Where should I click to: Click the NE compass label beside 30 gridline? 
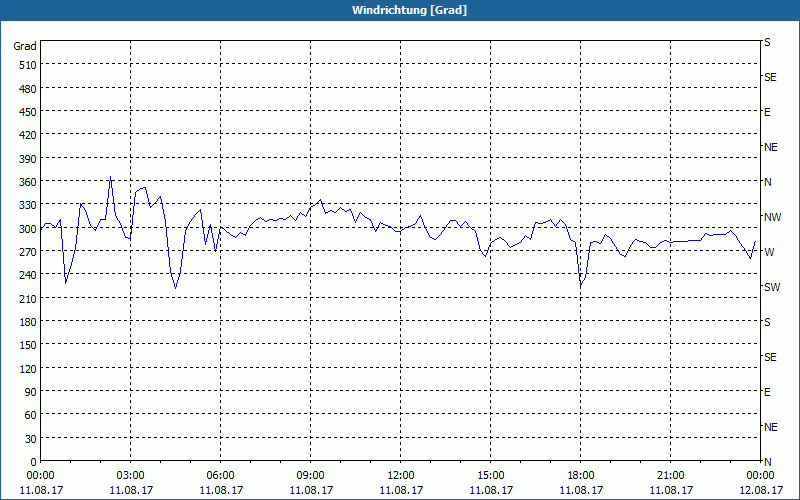(771, 427)
